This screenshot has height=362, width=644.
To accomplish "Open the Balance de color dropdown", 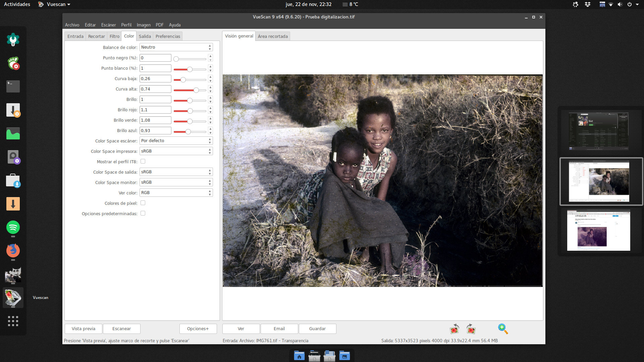I will [x=176, y=47].
